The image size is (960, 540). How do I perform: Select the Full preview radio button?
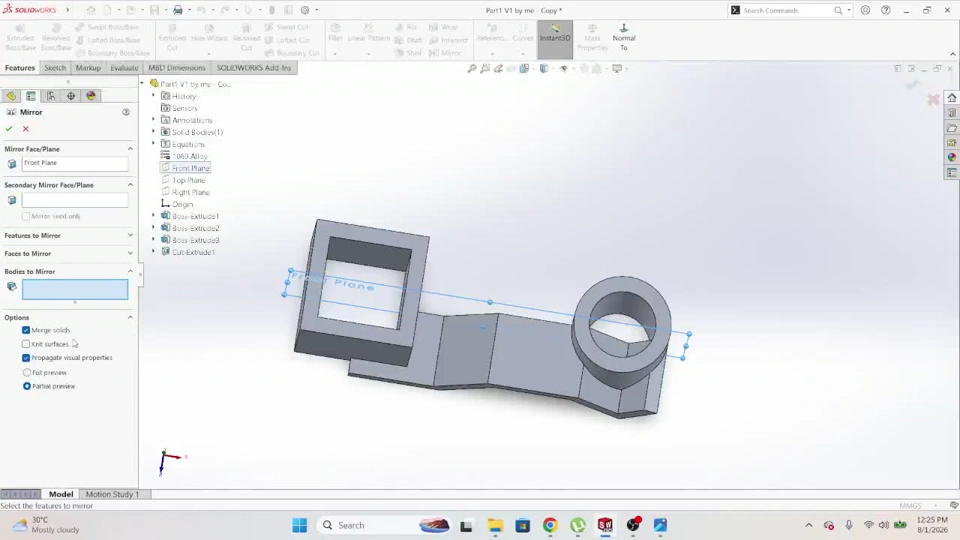tap(26, 372)
